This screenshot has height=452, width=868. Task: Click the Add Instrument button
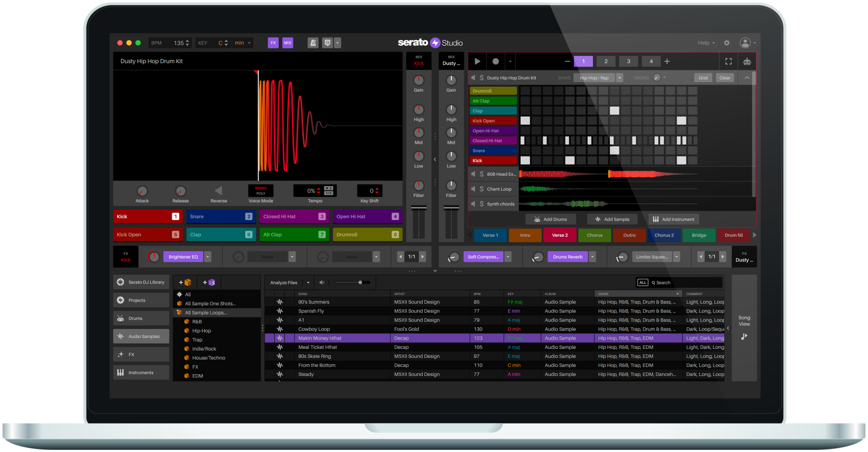pyautogui.click(x=674, y=219)
